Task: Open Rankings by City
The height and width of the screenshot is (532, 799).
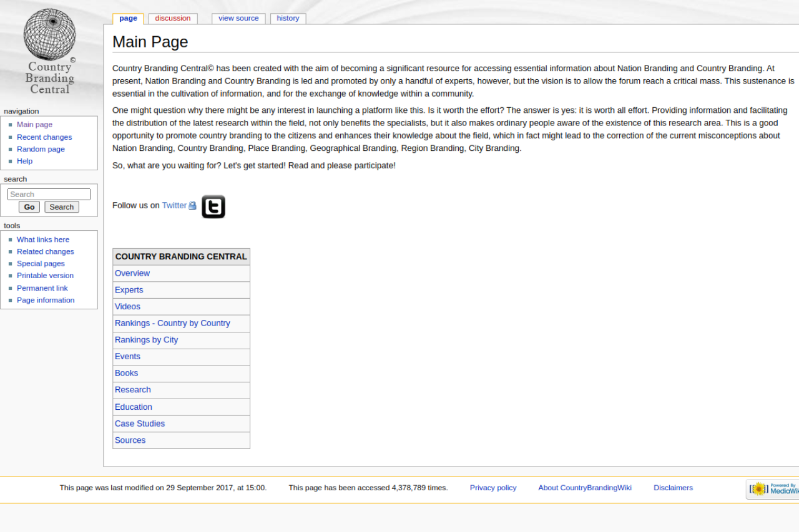Action: tap(146, 340)
